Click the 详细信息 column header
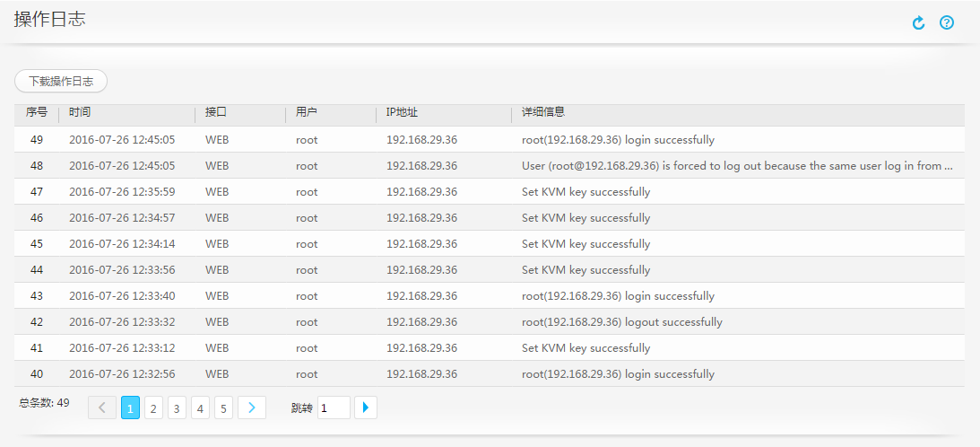 point(543,113)
